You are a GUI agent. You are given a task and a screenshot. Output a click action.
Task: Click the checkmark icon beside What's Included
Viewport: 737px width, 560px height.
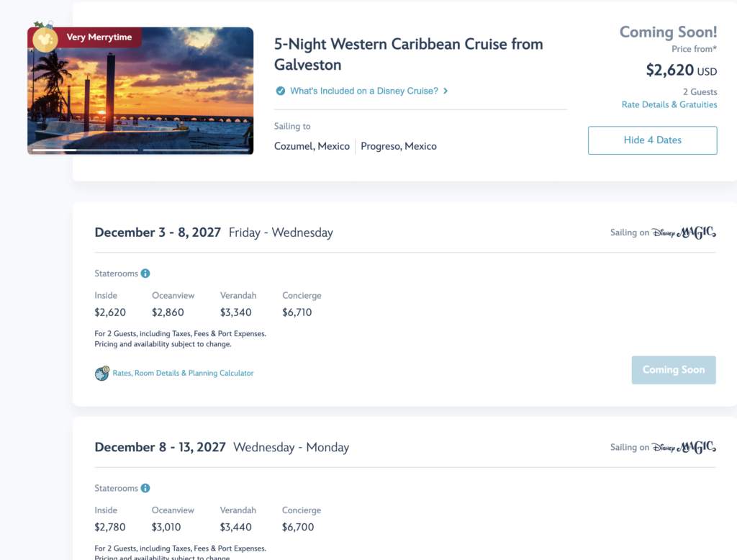pos(280,91)
